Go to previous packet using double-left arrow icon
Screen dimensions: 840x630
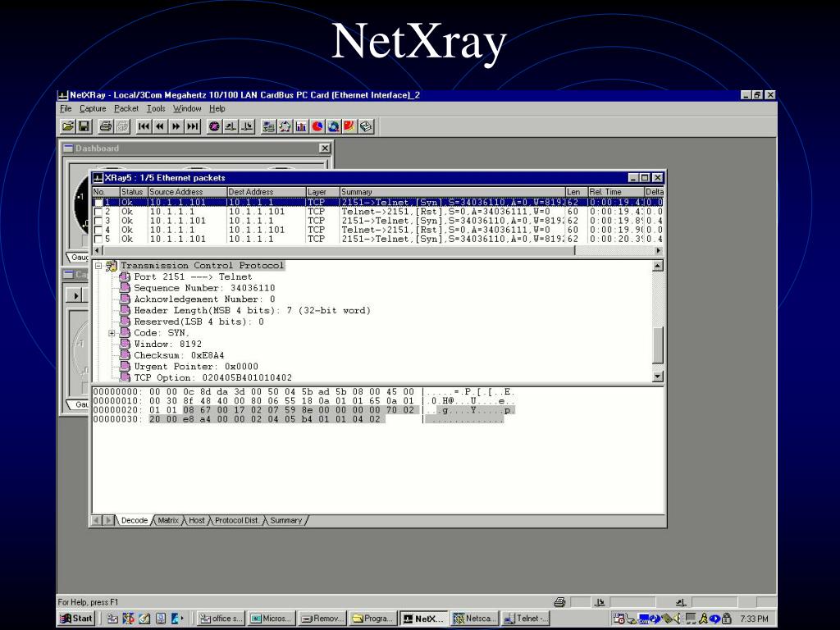(160, 126)
